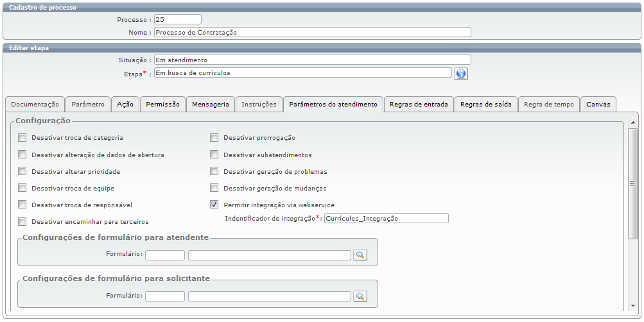The image size is (644, 322).
Task: Toggle Desativar geração de problemas
Action: 214,172
